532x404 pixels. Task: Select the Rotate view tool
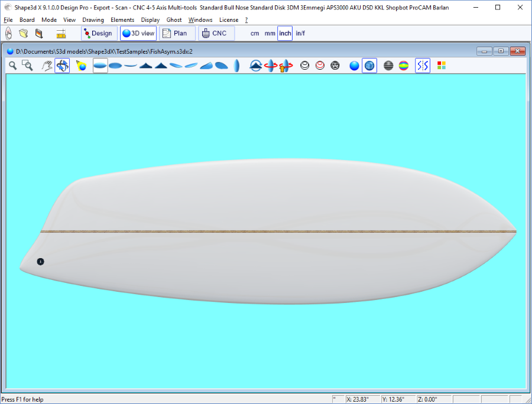(61, 66)
